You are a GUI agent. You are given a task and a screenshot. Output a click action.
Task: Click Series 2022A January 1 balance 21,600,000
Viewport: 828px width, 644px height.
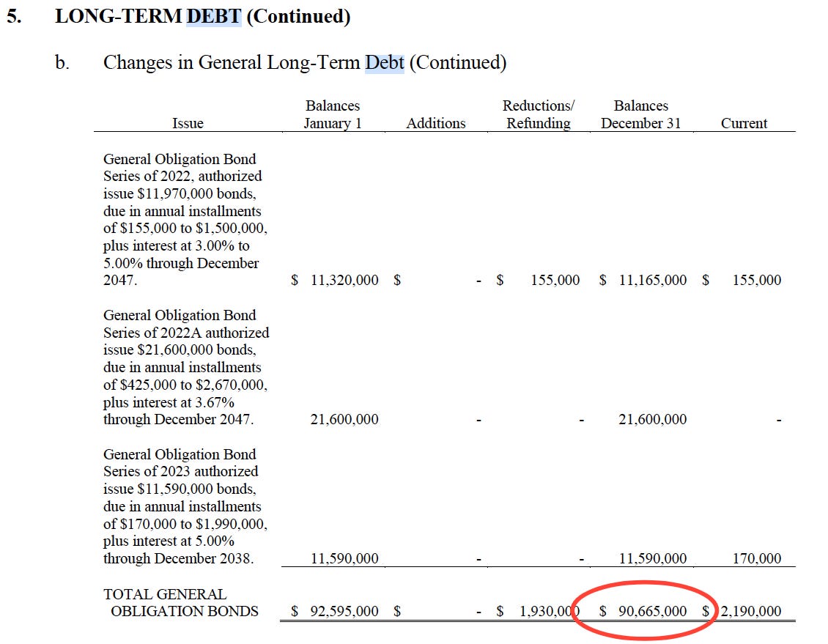coord(344,419)
